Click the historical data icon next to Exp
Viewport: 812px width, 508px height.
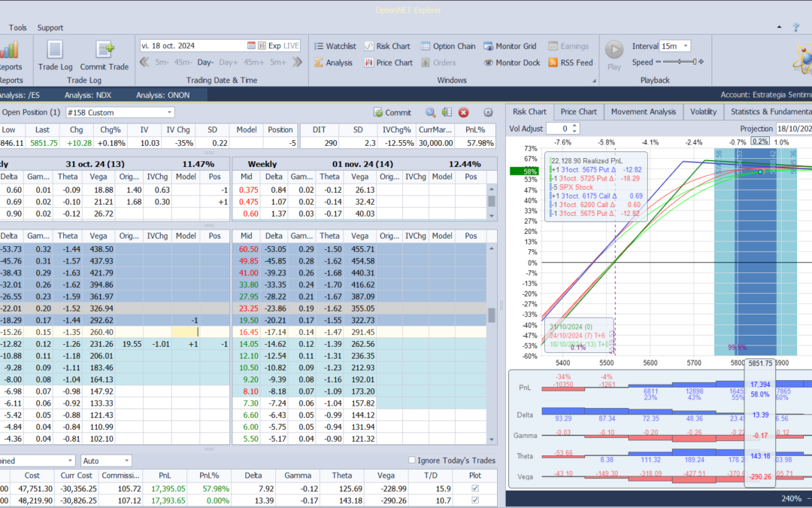tap(262, 46)
